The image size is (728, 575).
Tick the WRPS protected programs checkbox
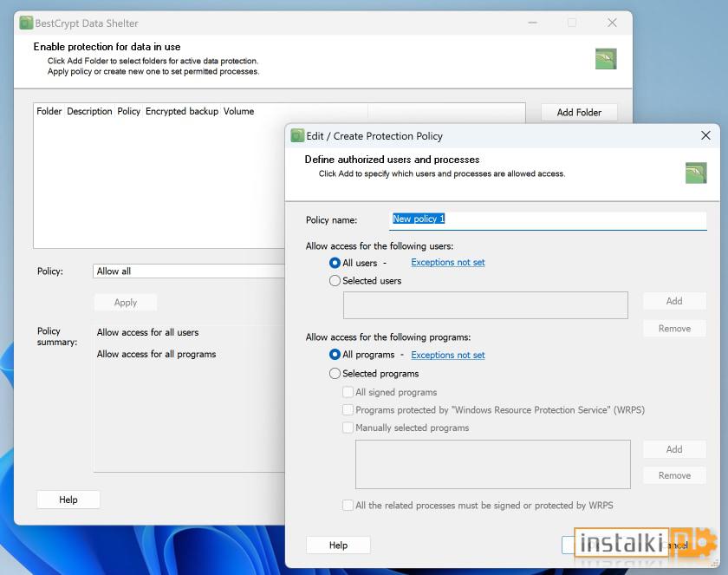(x=348, y=409)
